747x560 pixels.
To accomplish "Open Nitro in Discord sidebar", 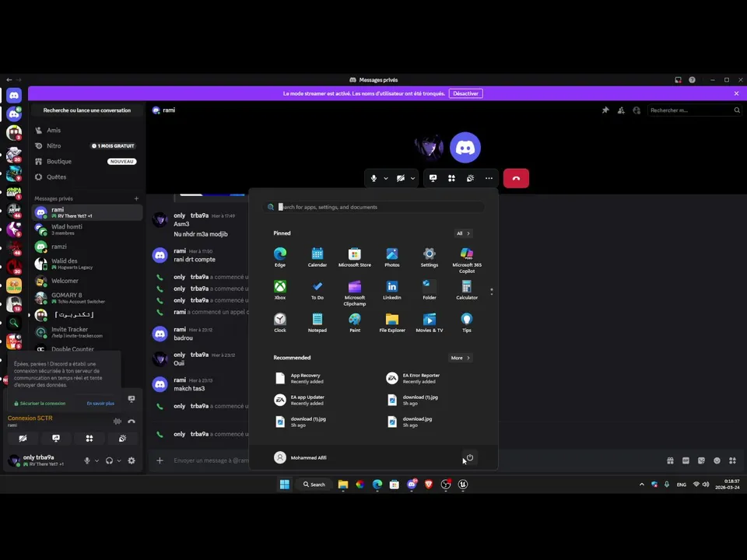I will click(88, 145).
